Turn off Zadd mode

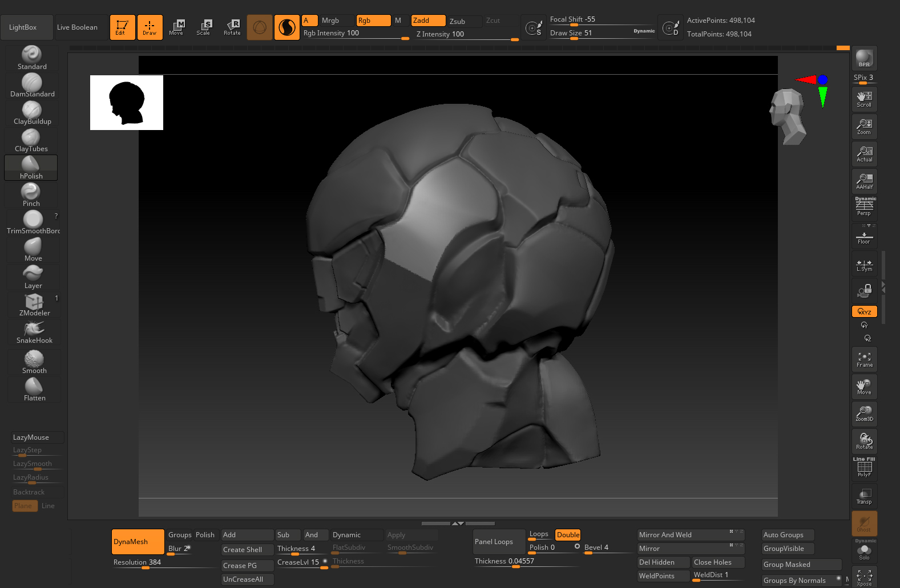(x=428, y=21)
